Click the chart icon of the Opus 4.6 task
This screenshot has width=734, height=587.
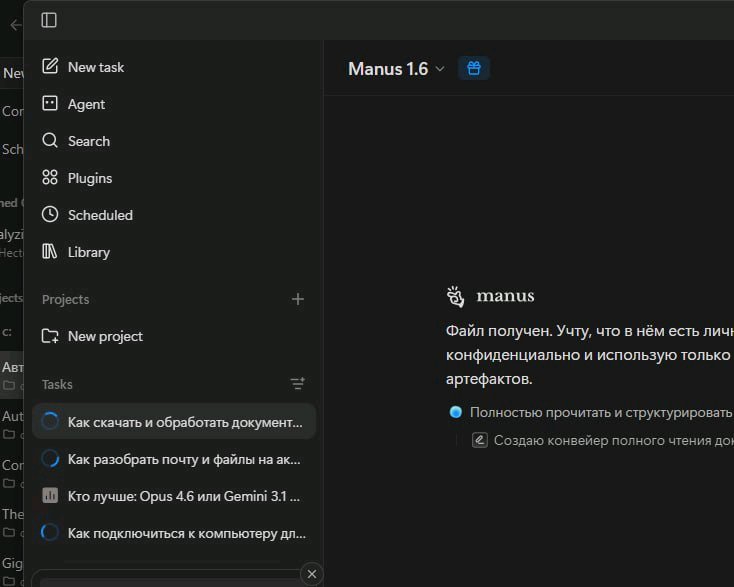[50, 495]
